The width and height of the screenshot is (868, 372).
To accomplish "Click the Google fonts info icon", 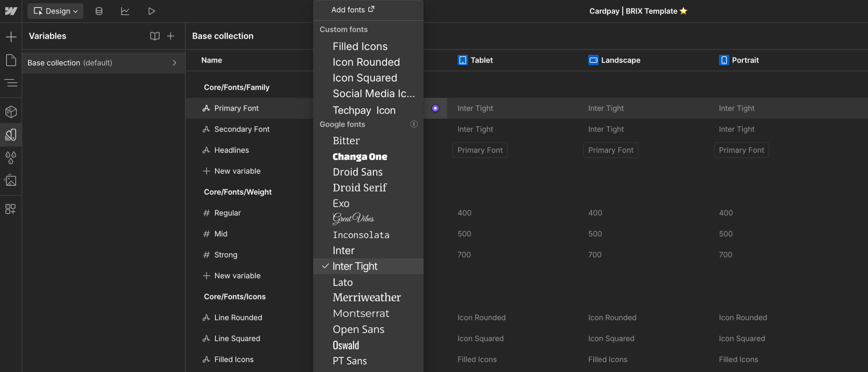I will (x=414, y=124).
